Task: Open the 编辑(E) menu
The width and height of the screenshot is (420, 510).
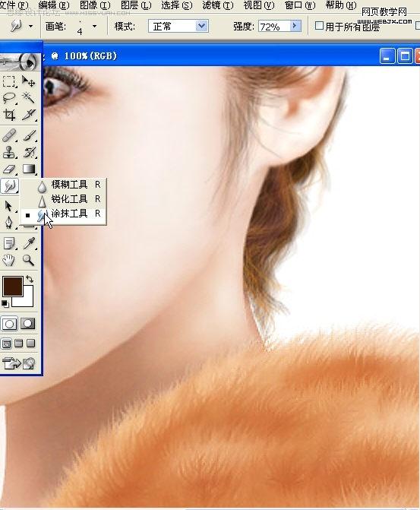Action: point(54,5)
